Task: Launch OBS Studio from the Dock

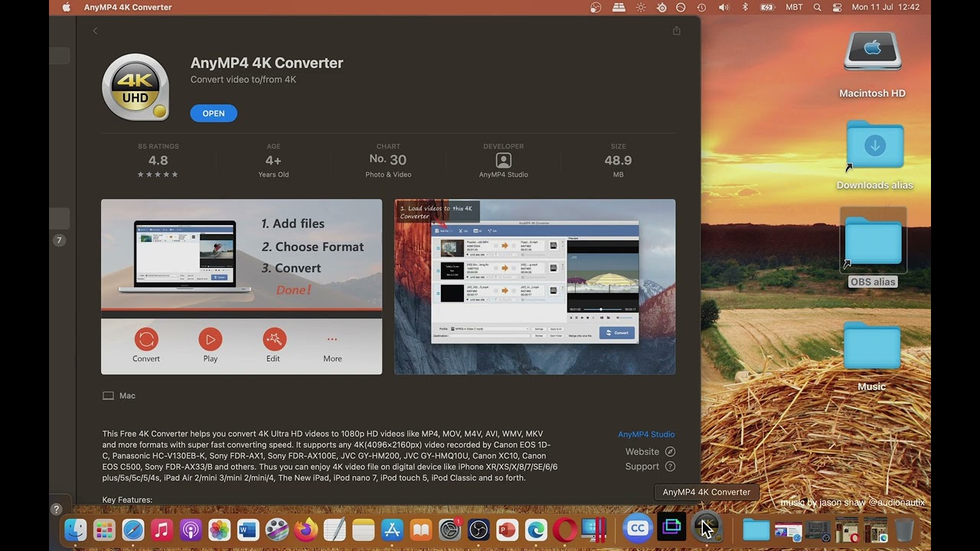Action: pos(479,530)
